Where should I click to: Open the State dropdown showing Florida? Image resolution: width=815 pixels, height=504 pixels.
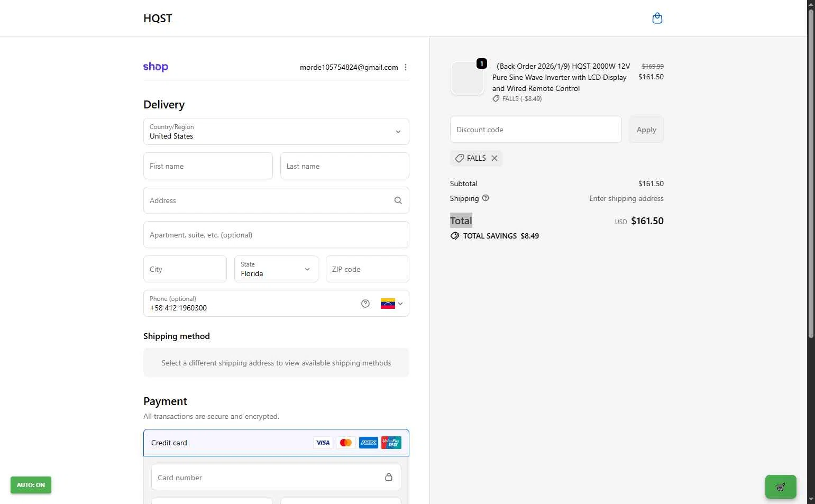pos(276,269)
